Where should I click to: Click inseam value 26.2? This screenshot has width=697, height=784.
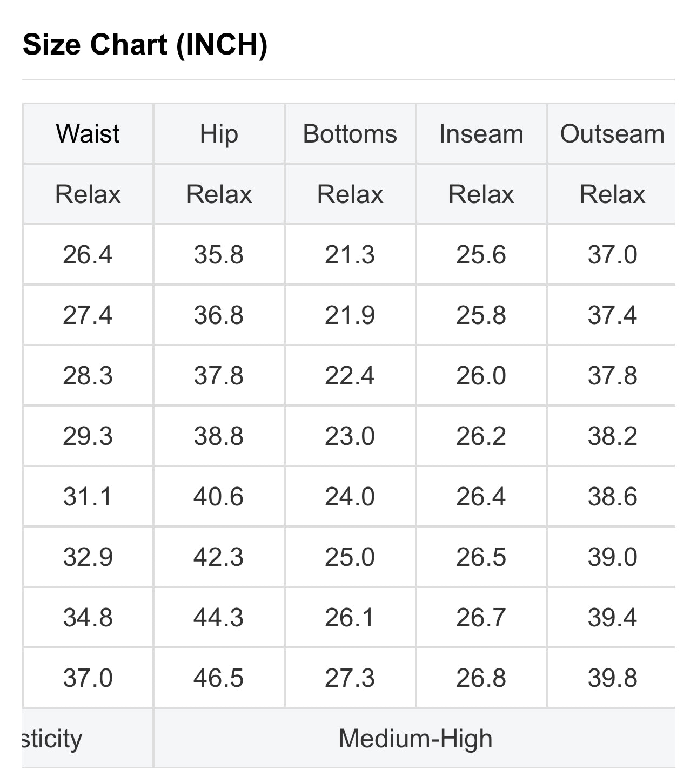pos(481,436)
